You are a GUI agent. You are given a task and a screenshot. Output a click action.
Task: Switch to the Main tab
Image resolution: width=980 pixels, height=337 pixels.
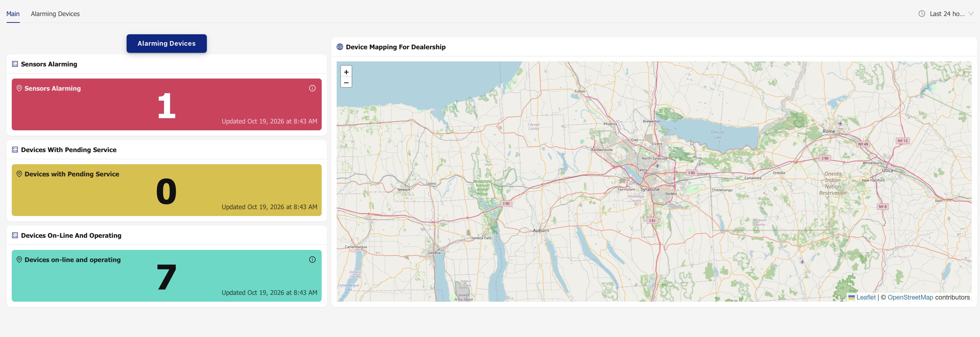13,14
